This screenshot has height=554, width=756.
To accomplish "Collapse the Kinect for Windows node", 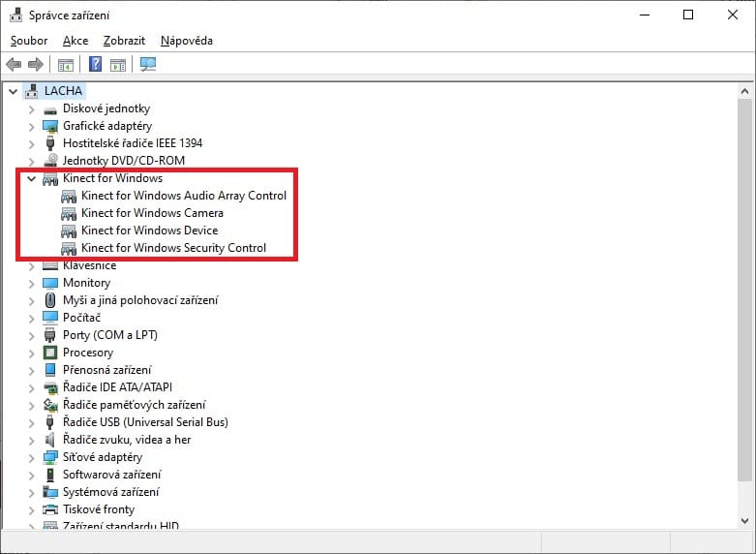I will pos(32,178).
